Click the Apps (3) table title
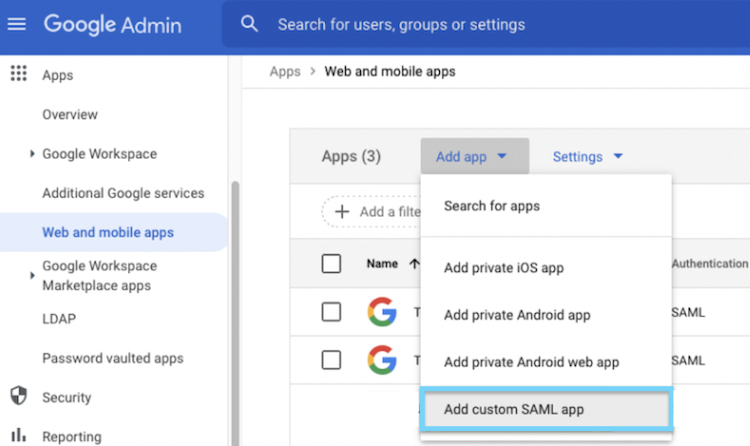 coord(351,156)
